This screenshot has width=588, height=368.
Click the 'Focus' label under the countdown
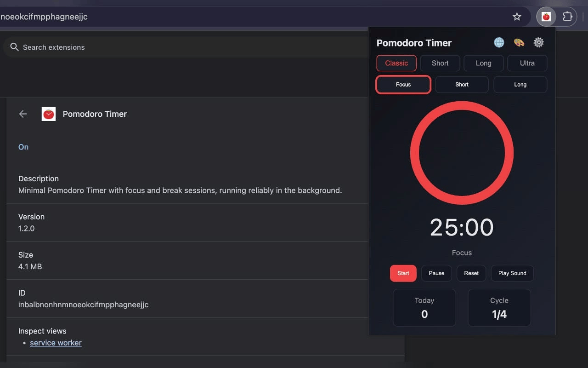[x=462, y=253]
